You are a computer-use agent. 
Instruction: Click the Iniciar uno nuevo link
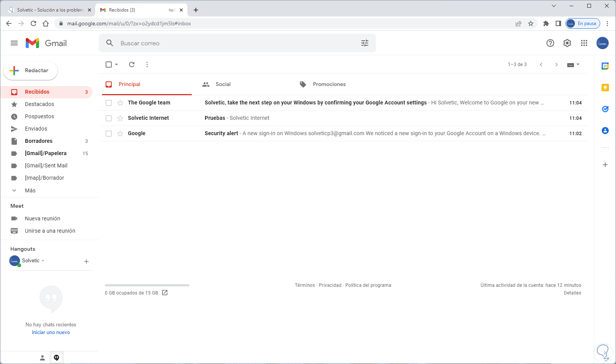tap(51, 333)
